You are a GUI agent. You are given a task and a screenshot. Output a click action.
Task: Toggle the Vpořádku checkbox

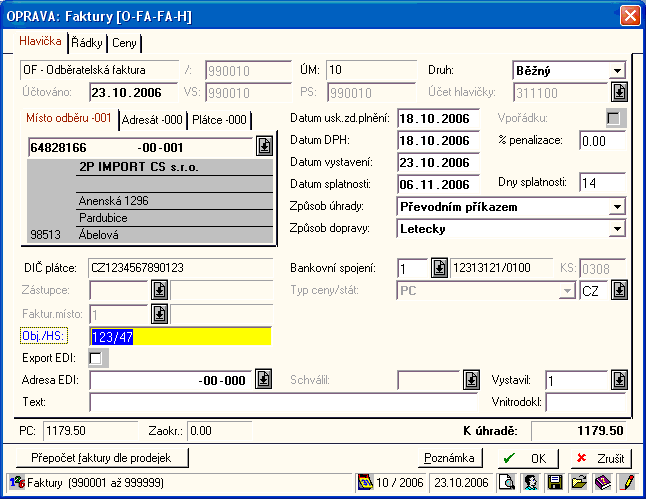tap(615, 119)
